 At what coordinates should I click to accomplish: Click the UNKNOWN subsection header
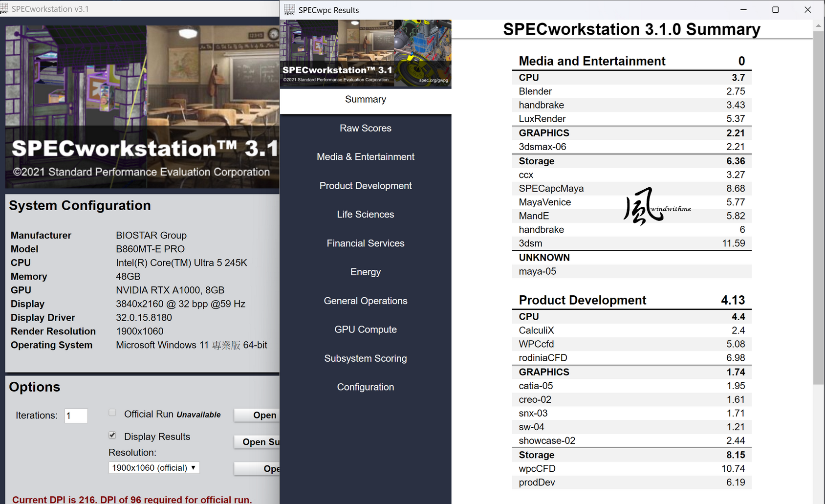(x=632, y=258)
